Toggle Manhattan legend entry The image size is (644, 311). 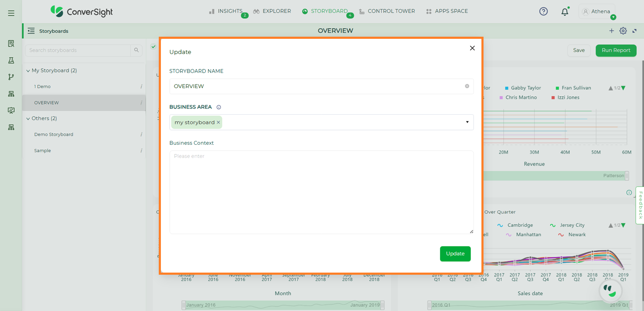click(x=524, y=235)
